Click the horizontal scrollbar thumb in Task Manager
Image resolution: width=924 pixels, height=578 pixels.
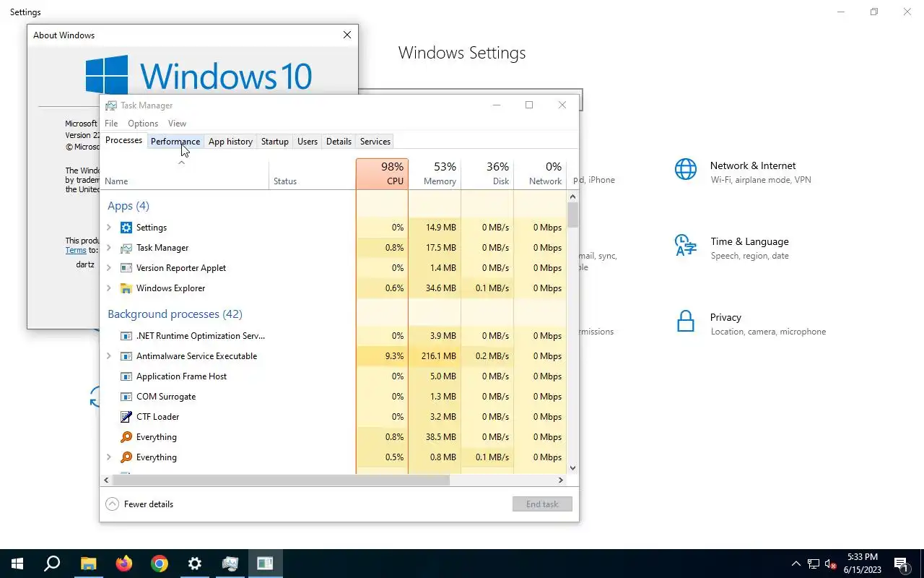pyautogui.click(x=281, y=480)
